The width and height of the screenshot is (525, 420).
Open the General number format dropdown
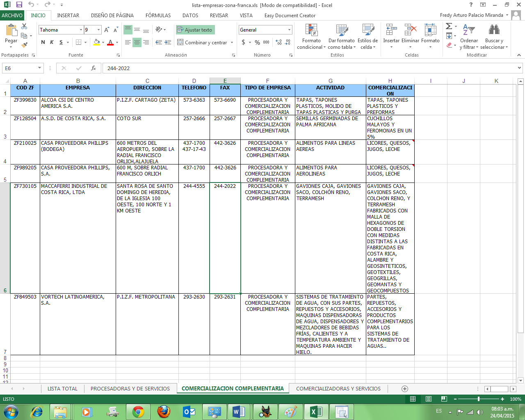289,30
